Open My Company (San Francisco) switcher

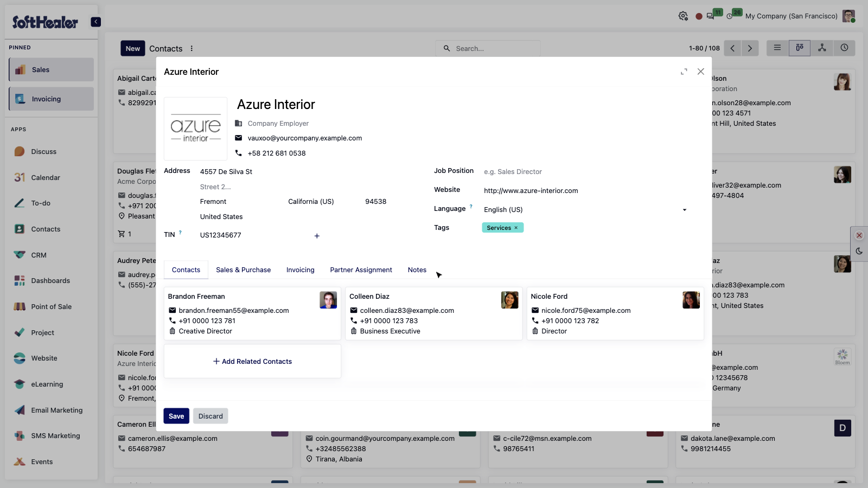pyautogui.click(x=791, y=16)
